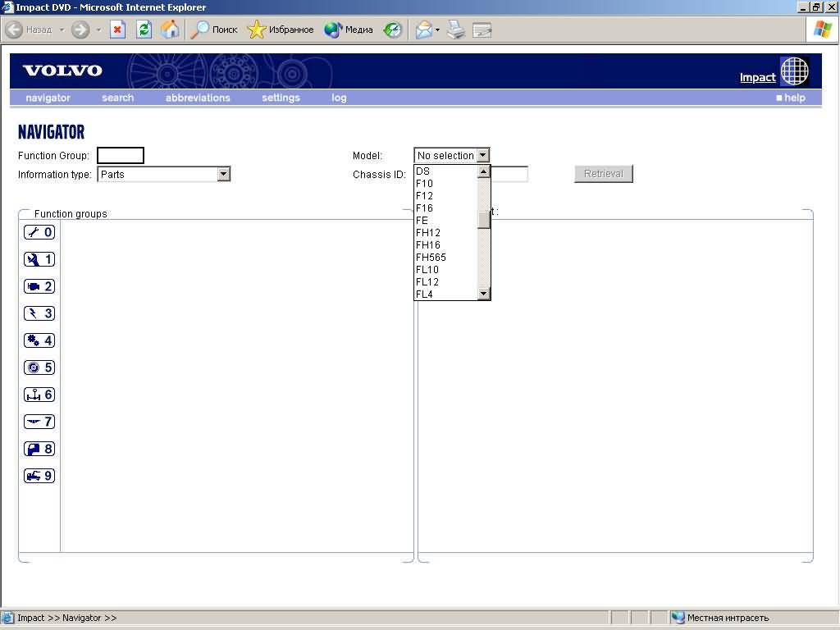Select DS from the model list
The height and width of the screenshot is (630, 840).
pos(445,171)
